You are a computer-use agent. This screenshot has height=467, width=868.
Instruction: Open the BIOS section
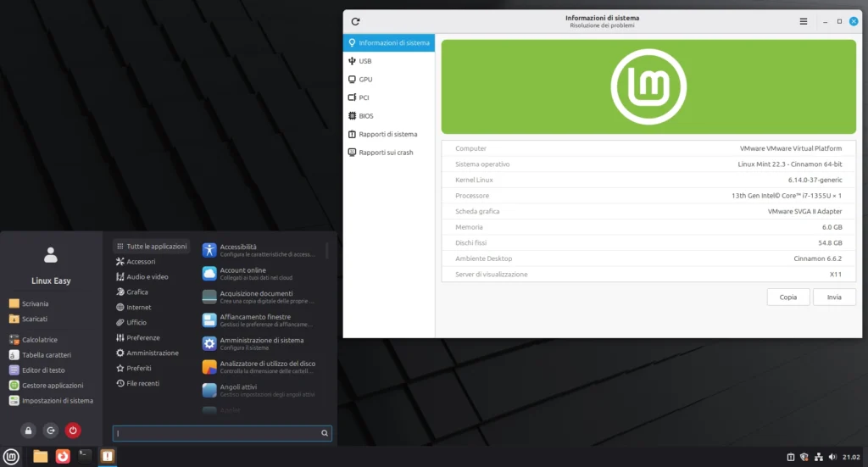point(388,115)
